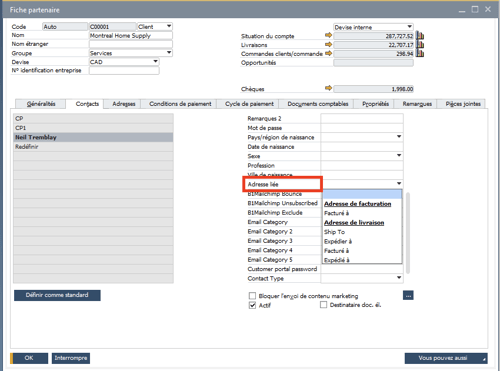Choose Ship To in the address list
This screenshot has height=371, width=500.
pyautogui.click(x=362, y=232)
